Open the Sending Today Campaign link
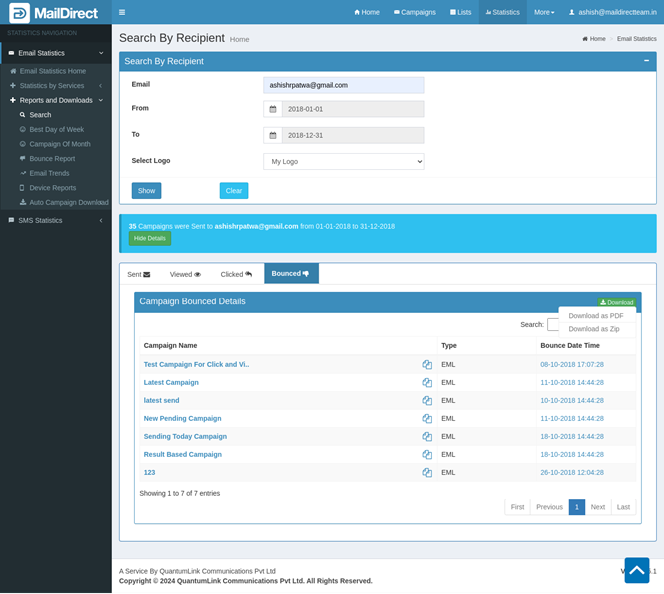664x594 pixels. click(x=185, y=437)
